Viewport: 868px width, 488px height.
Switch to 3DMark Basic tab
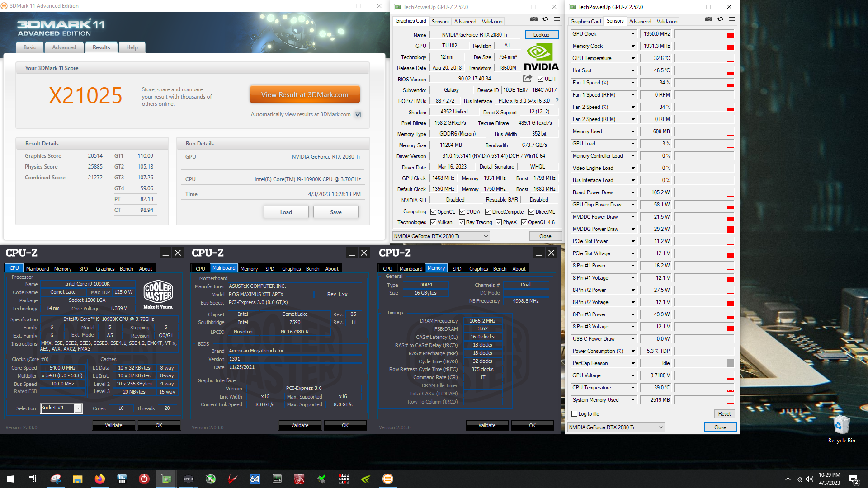click(30, 47)
